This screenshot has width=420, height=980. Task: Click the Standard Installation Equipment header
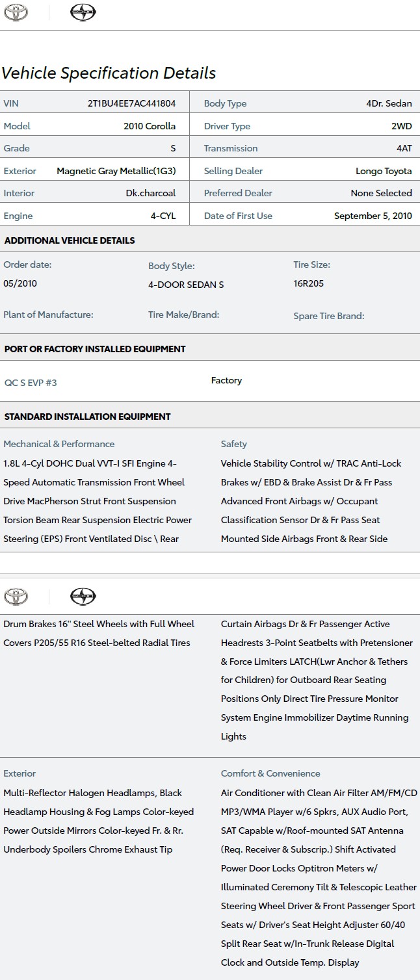[x=87, y=417]
